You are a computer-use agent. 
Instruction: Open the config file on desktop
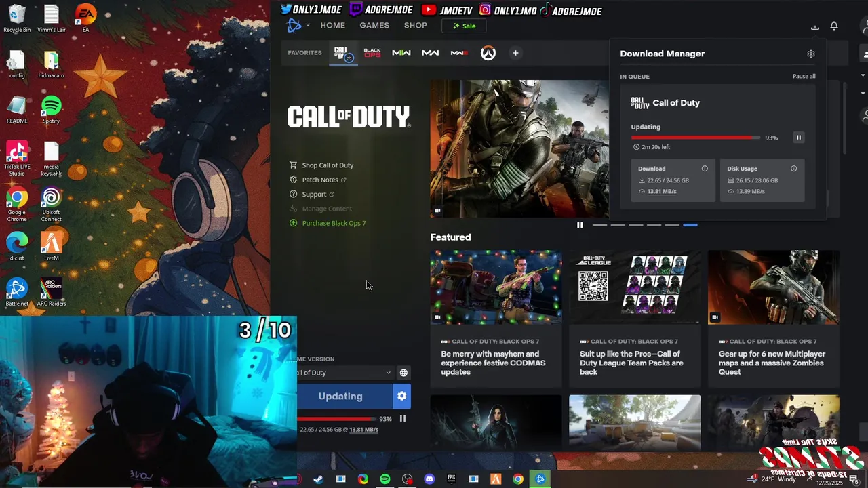coord(17,64)
